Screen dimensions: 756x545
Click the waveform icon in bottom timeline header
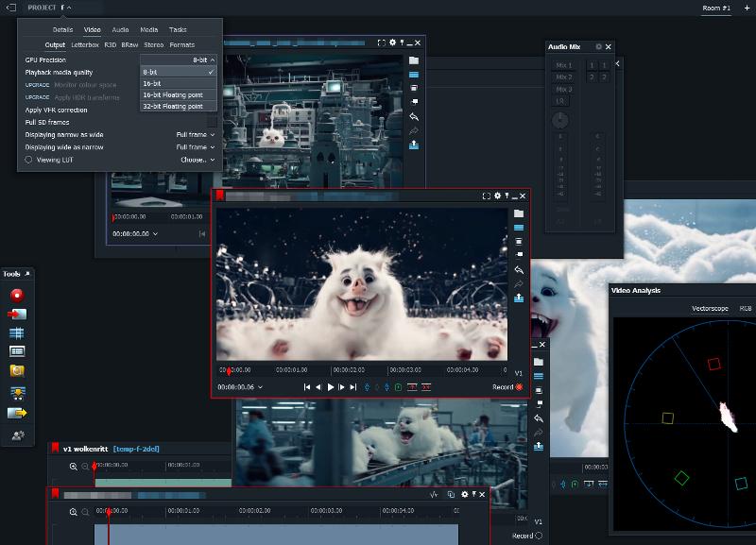434,494
